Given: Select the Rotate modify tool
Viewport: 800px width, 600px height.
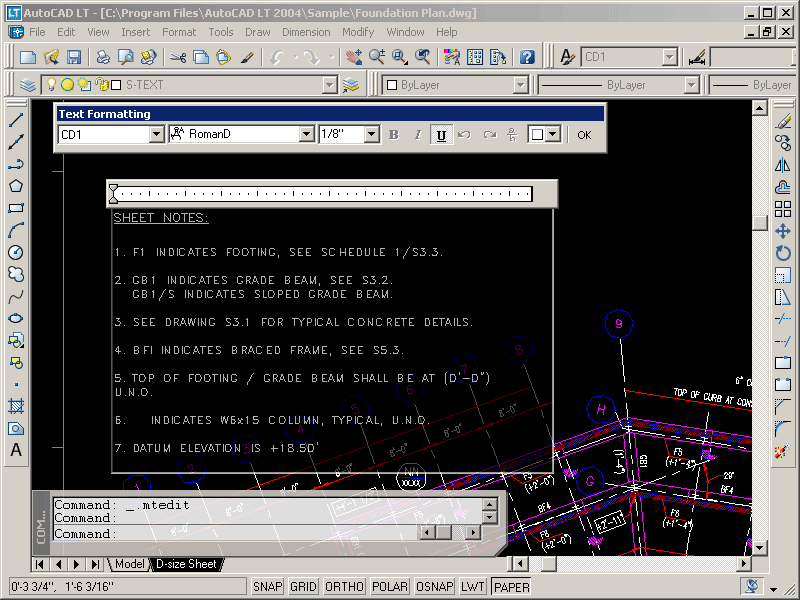Looking at the screenshot, I should [x=783, y=253].
